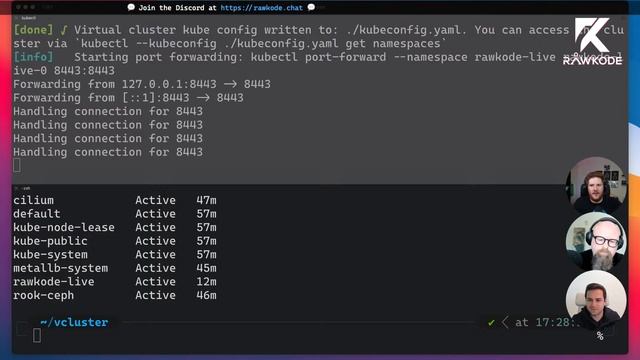Click the "kube-public" namespace name
Image resolution: width=640 pixels, height=360 pixels.
pyautogui.click(x=50, y=241)
